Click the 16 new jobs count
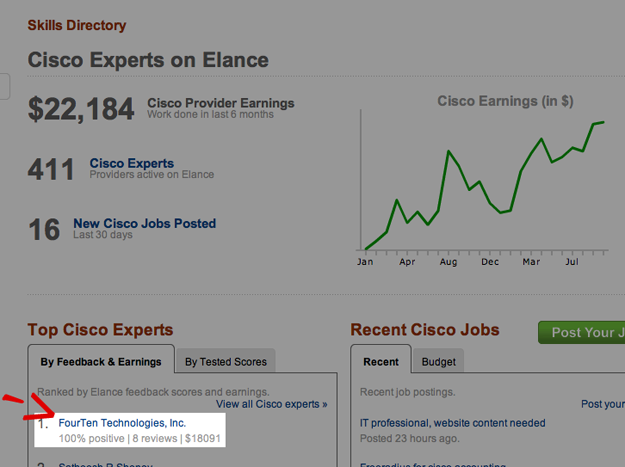This screenshot has height=467, width=625. point(44,230)
